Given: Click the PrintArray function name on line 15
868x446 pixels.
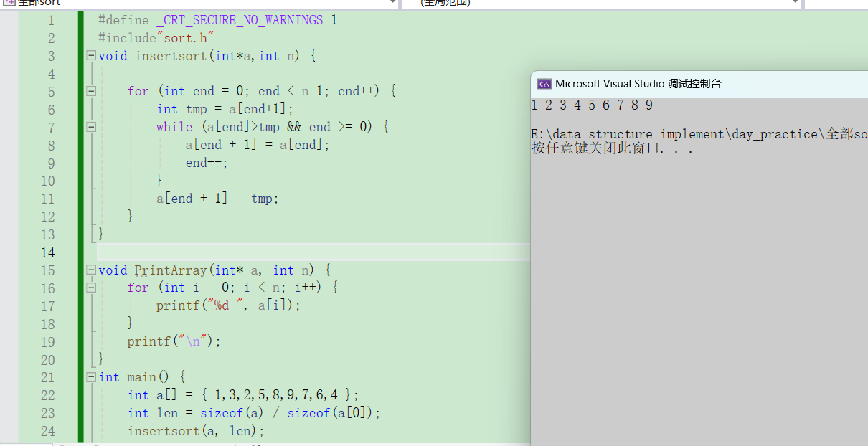Looking at the screenshot, I should point(171,270).
